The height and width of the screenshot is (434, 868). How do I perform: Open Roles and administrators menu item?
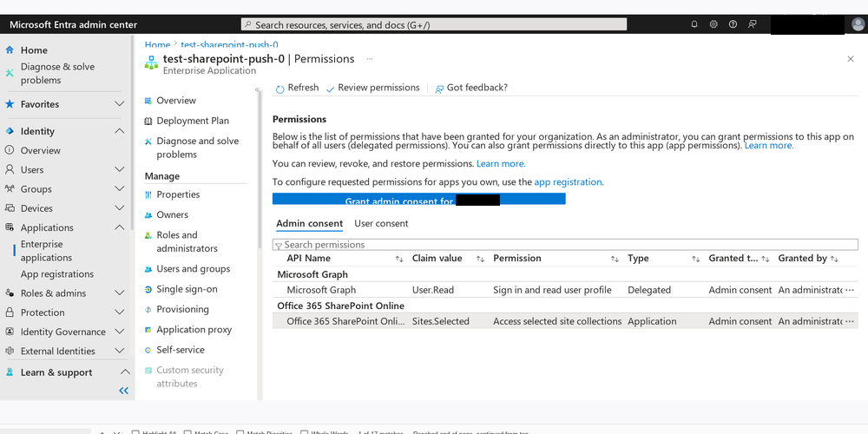187,241
